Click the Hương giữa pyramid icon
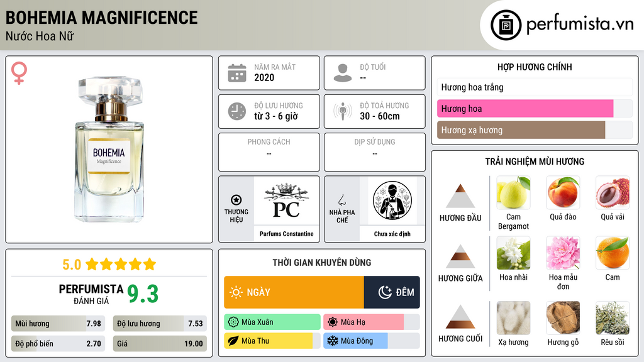644x362 pixels. [460, 256]
